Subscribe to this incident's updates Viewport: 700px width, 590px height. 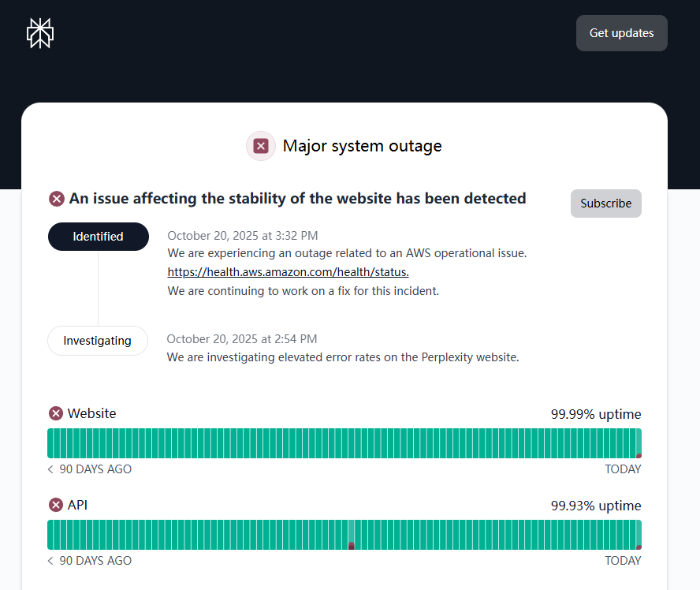(x=606, y=204)
